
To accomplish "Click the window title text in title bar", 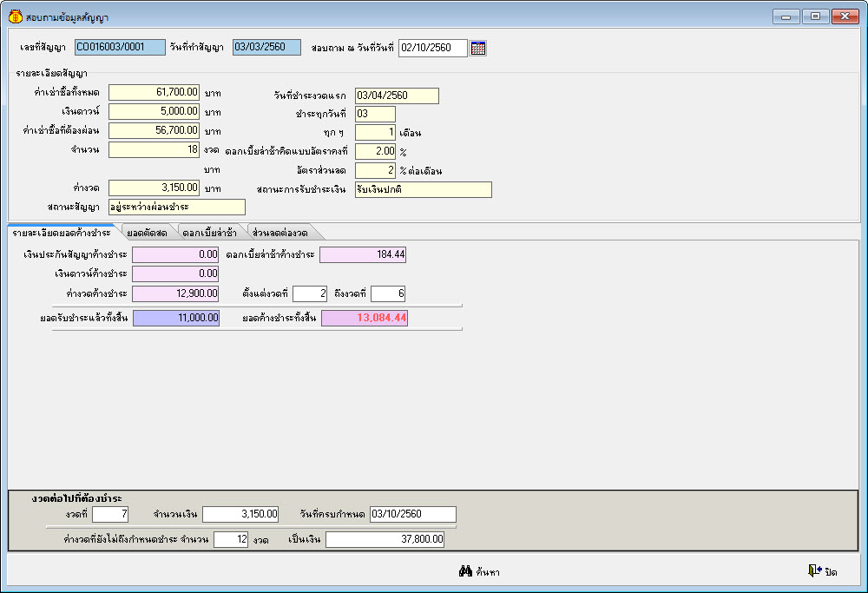I will pyautogui.click(x=67, y=17).
